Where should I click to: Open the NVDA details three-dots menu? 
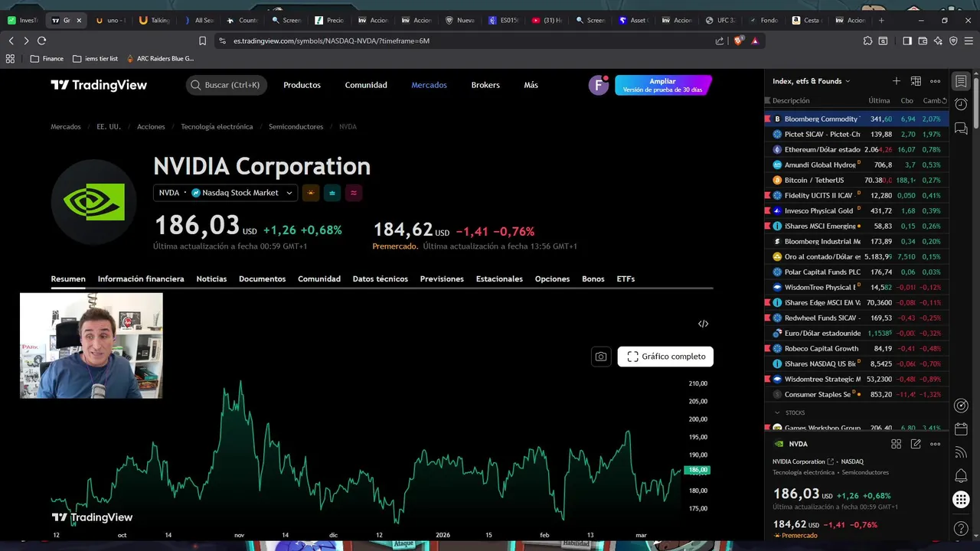click(x=935, y=444)
